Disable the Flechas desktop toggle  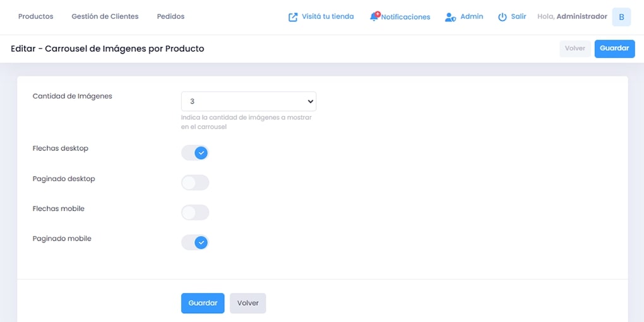(x=195, y=153)
